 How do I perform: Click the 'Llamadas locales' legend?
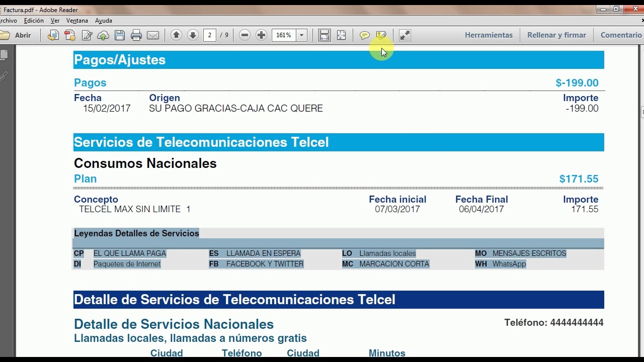coord(387,253)
